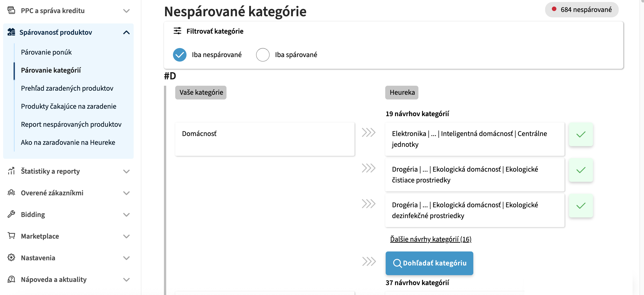Click the '19 návrhov kategórií' text

(417, 114)
